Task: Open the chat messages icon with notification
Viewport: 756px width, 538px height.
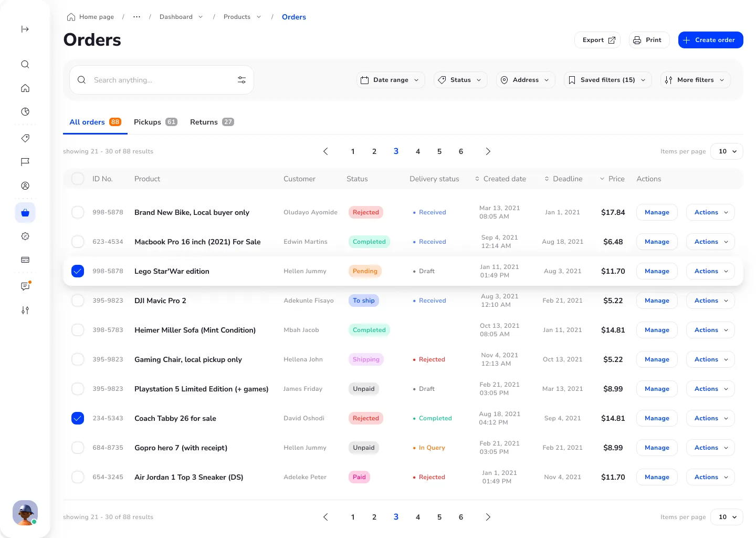Action: point(25,286)
